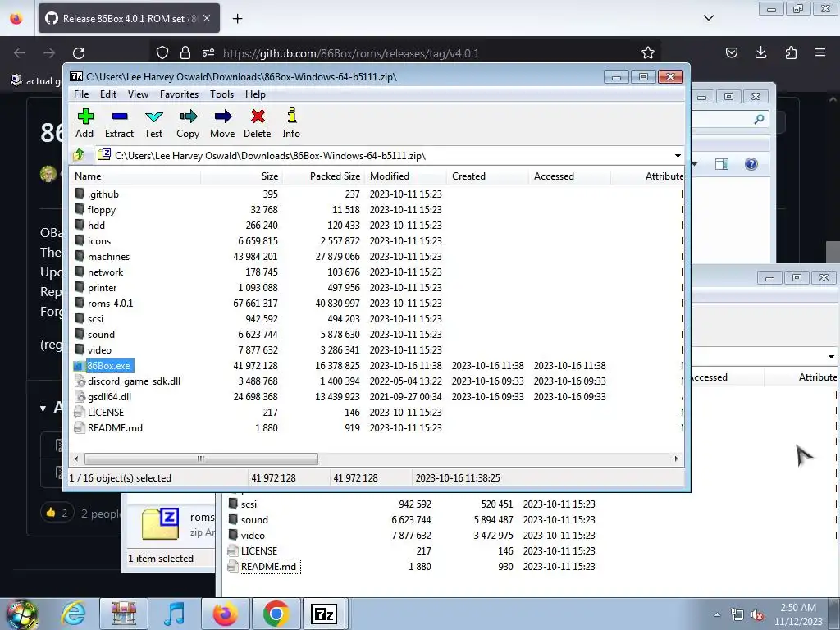The width and height of the screenshot is (840, 630).
Task: Sort by the Size column header
Action: [x=241, y=176]
